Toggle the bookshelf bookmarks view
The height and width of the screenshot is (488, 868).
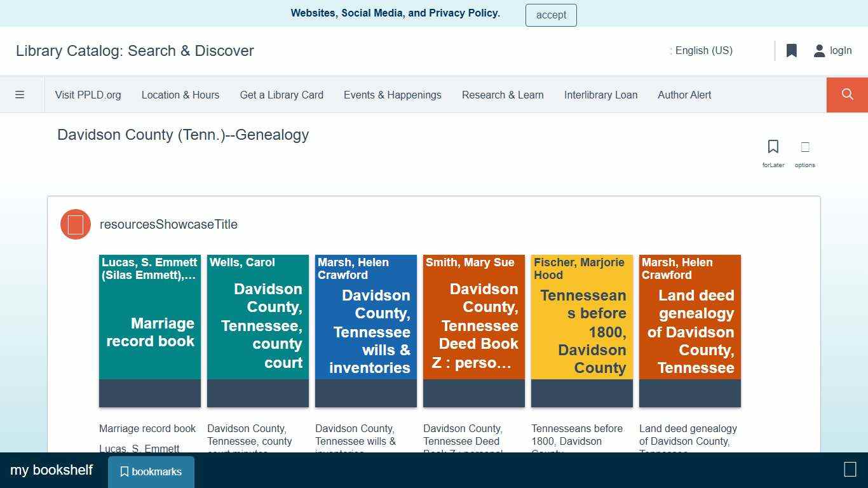[151, 471]
